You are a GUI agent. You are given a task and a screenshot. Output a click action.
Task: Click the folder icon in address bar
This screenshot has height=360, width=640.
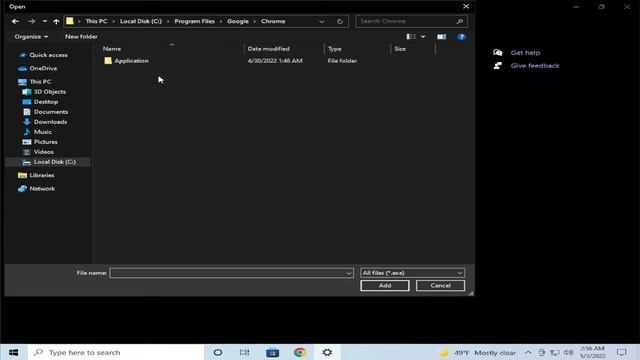click(70, 21)
